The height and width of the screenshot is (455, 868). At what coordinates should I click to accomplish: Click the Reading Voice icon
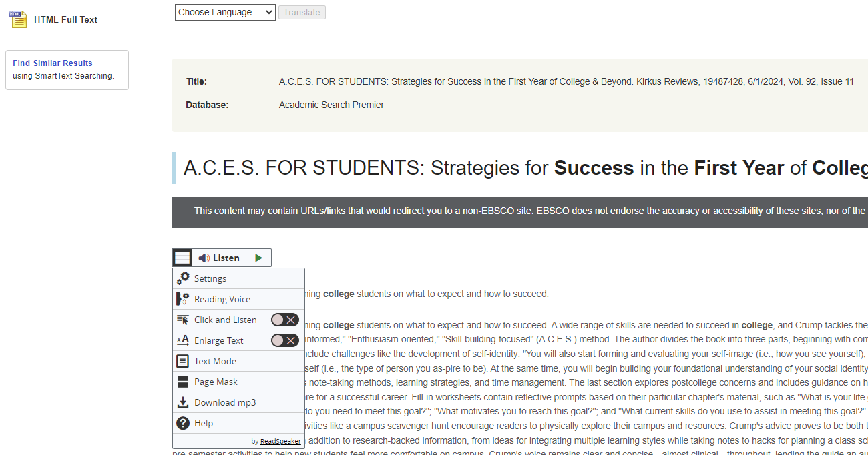coord(183,299)
